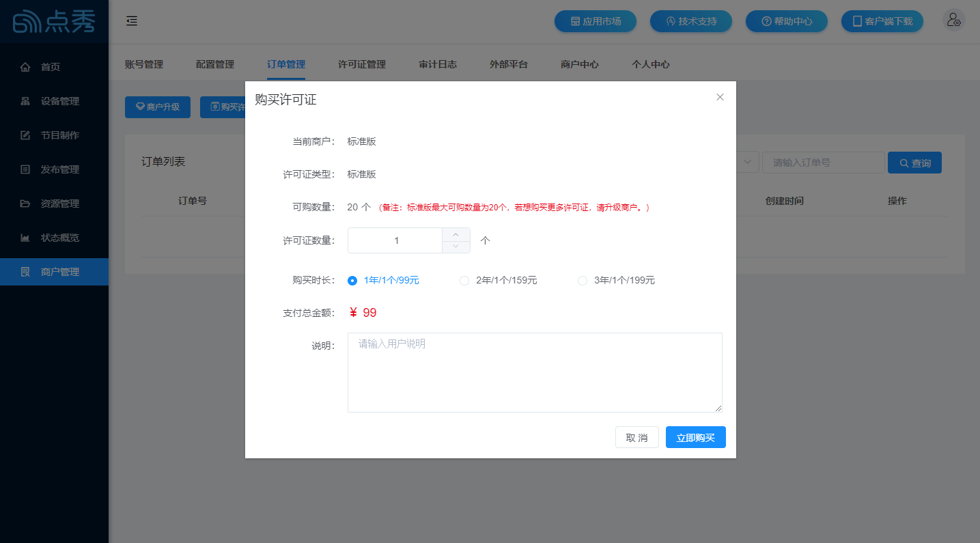Click the 客户端下载 button

pyautogui.click(x=882, y=21)
